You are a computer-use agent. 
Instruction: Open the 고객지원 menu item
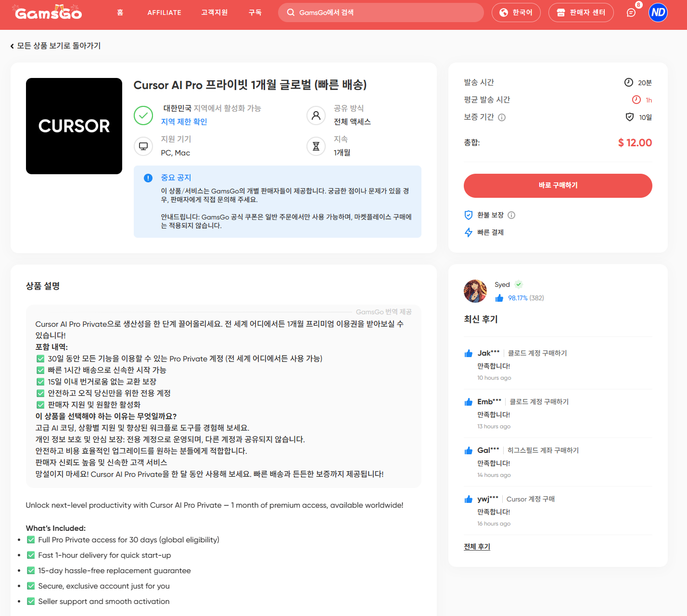(214, 13)
